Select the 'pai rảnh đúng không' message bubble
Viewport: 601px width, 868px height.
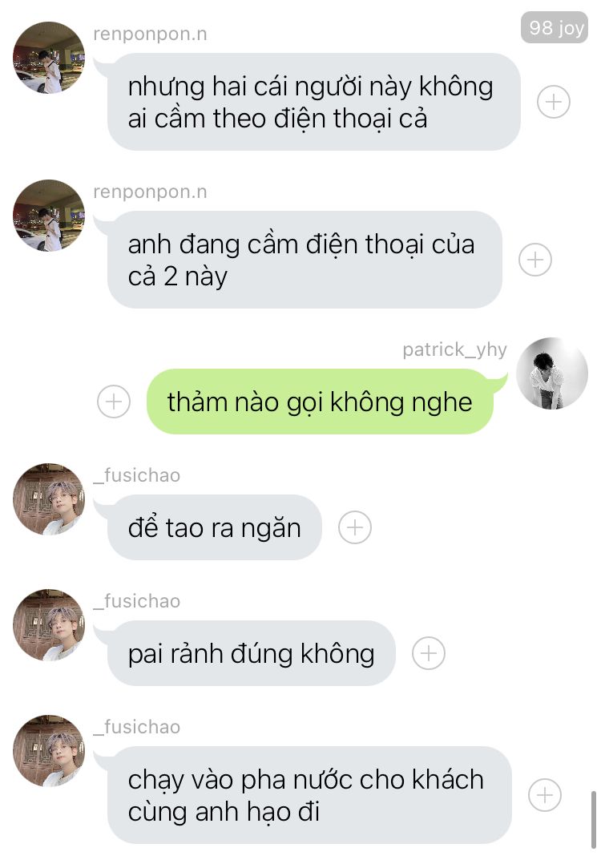point(252,653)
